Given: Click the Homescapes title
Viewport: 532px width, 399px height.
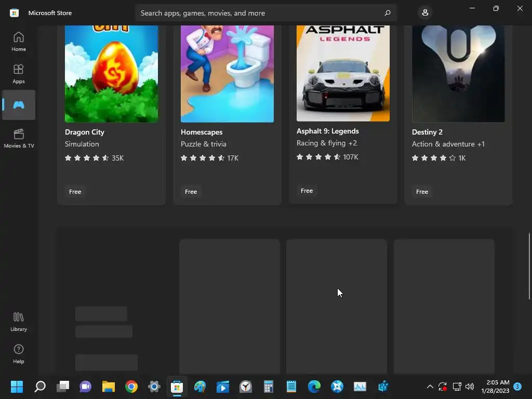Looking at the screenshot, I should [202, 132].
